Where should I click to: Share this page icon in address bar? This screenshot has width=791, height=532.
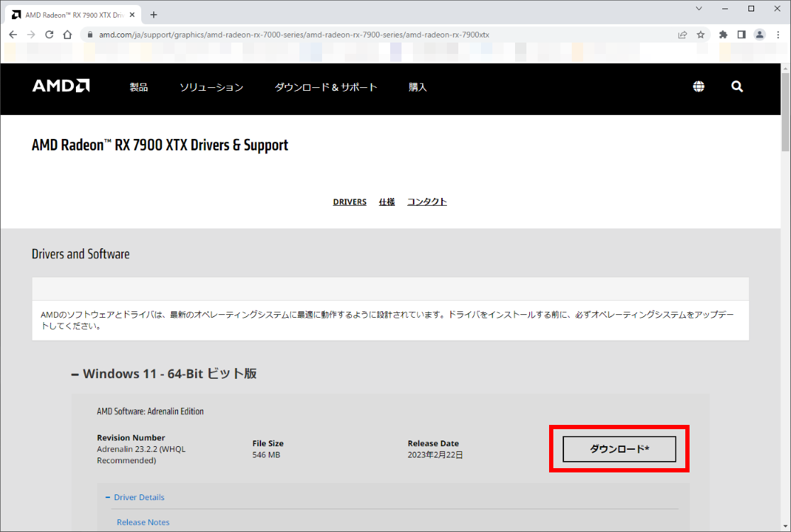(x=682, y=35)
